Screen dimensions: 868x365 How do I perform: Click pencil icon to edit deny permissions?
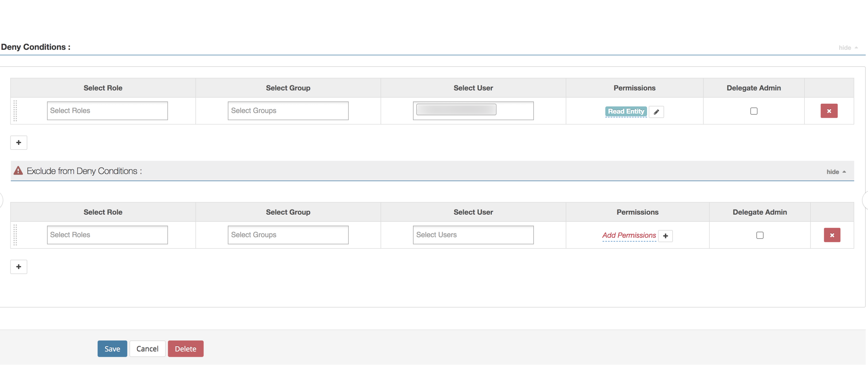point(656,112)
